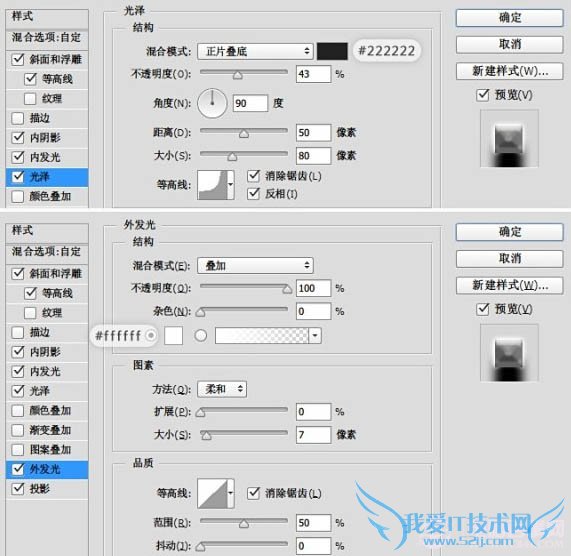The height and width of the screenshot is (556, 571).
Task: Click 确定 button in the 外发光 dialog
Action: pyautogui.click(x=509, y=232)
